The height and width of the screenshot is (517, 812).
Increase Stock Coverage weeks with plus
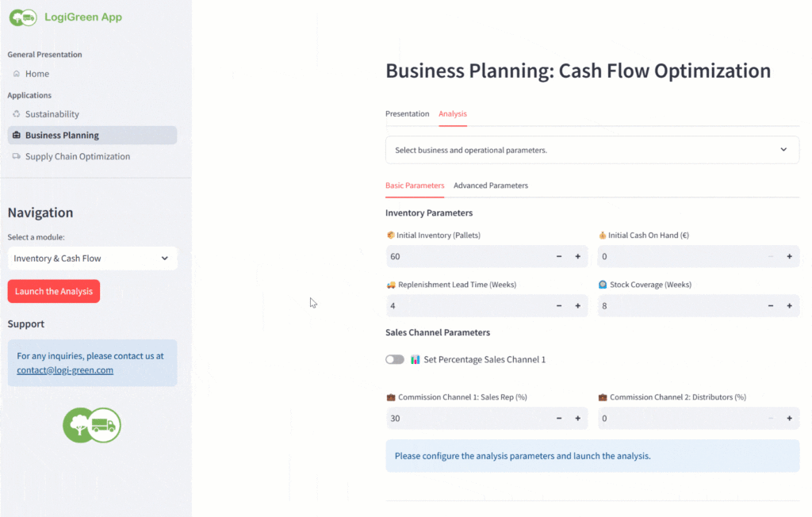[x=789, y=306]
